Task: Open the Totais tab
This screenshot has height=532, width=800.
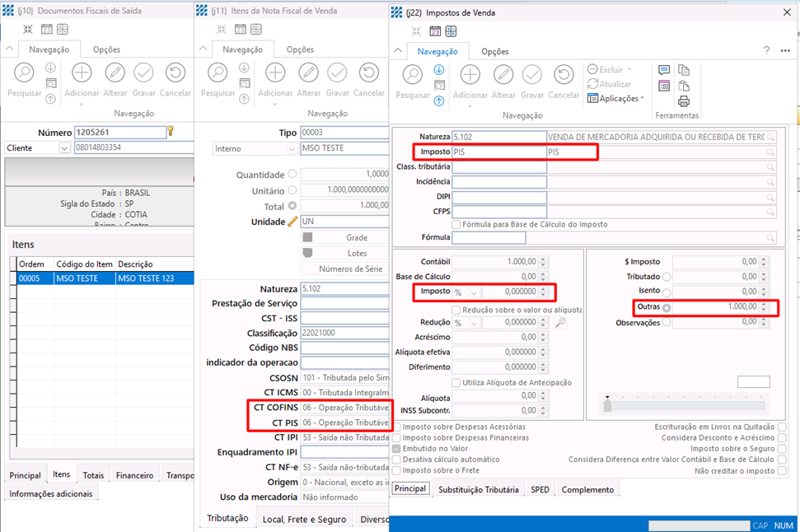Action: click(x=93, y=475)
